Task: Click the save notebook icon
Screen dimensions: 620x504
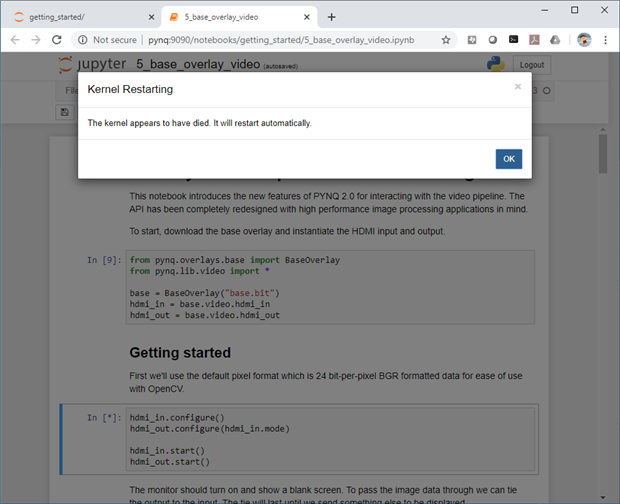Action: click(x=65, y=113)
